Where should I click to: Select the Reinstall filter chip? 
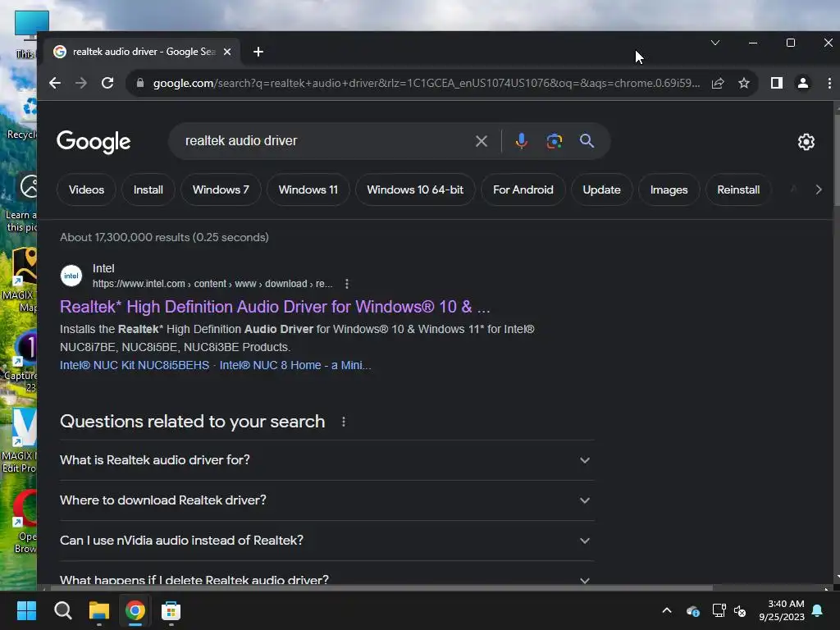(x=738, y=189)
